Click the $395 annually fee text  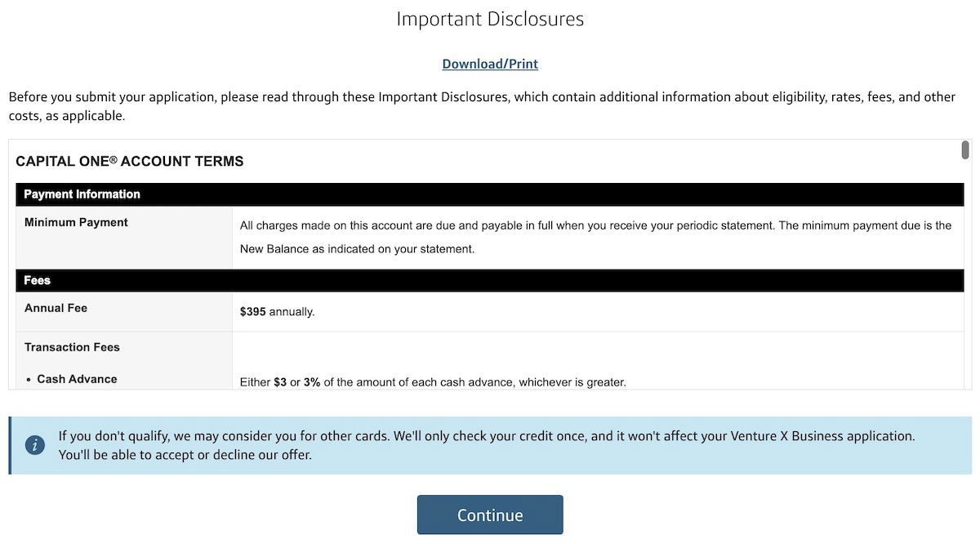pos(277,312)
